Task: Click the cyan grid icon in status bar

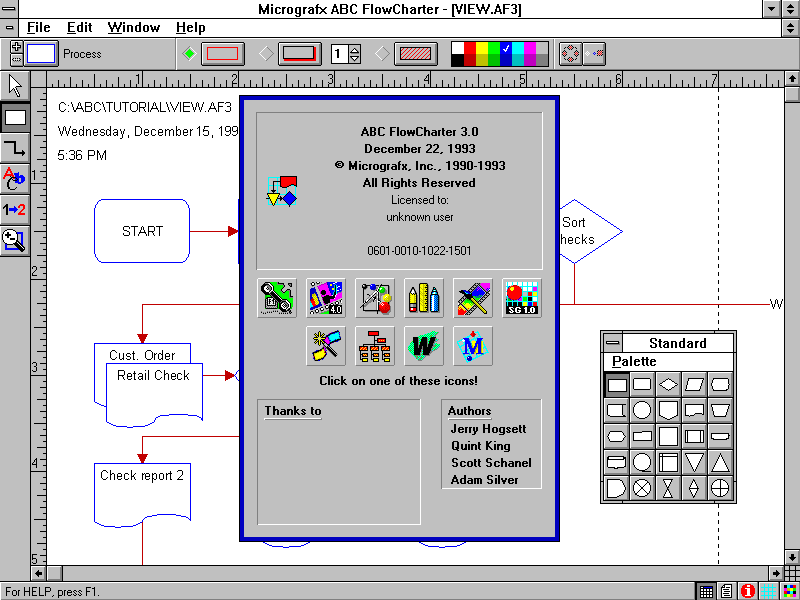Action: [768, 591]
